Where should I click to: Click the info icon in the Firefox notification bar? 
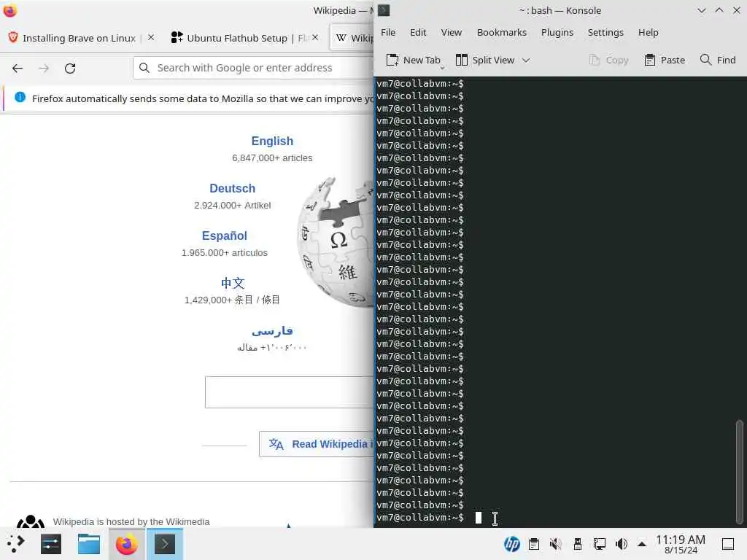tap(20, 98)
